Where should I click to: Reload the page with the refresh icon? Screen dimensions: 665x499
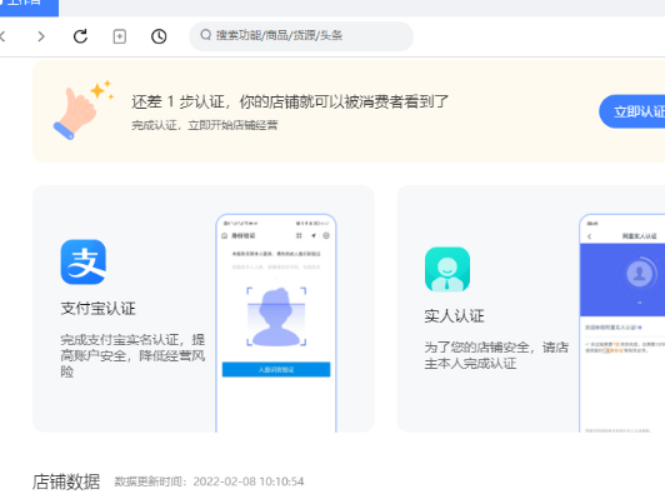point(80,36)
